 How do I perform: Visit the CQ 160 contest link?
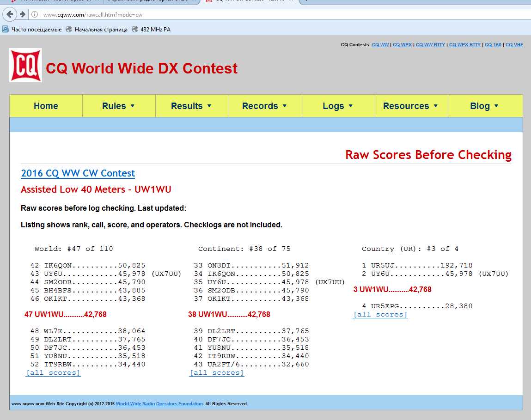(x=493, y=45)
